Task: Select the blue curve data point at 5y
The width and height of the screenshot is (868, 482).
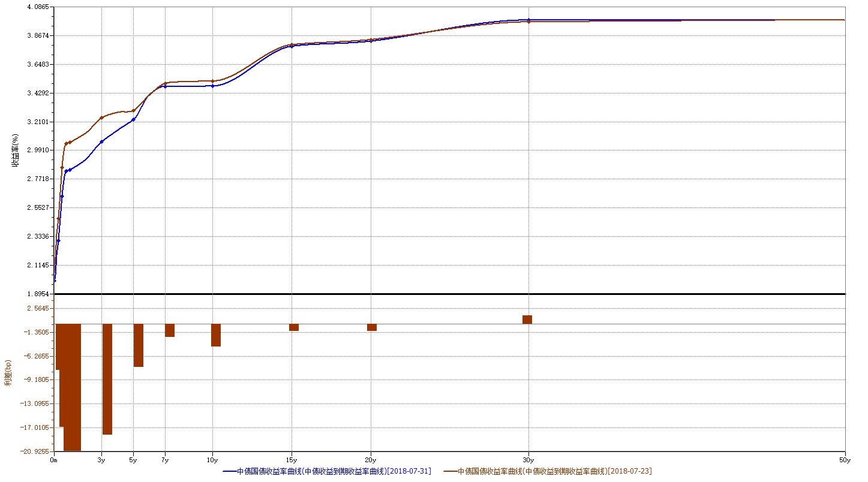Action: pyautogui.click(x=133, y=119)
